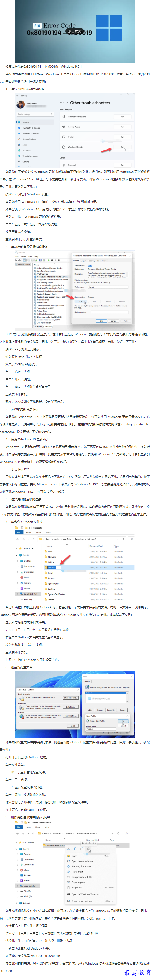Click the Find a setting search box
Viewport: 153px width, 980px height.
(35, 114)
